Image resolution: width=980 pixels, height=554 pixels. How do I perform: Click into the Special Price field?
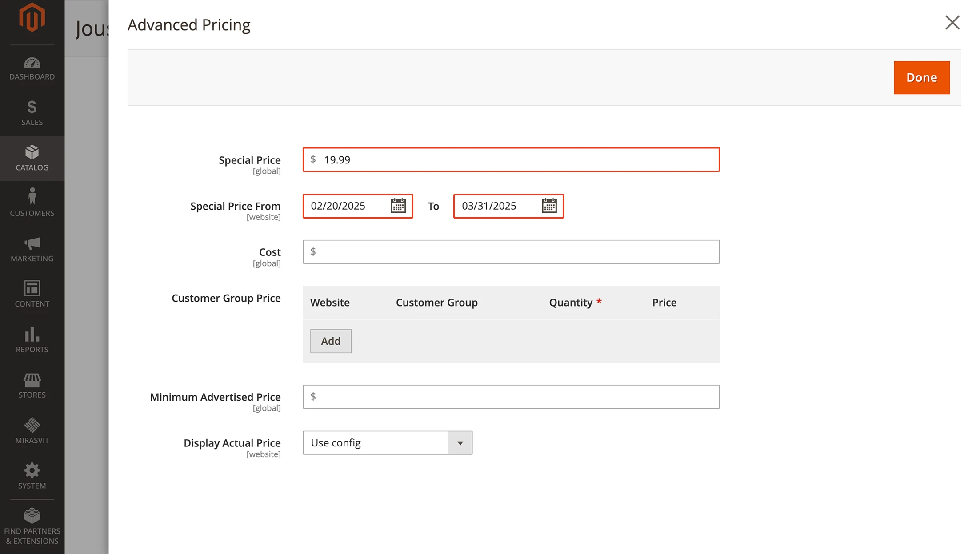pyautogui.click(x=511, y=159)
